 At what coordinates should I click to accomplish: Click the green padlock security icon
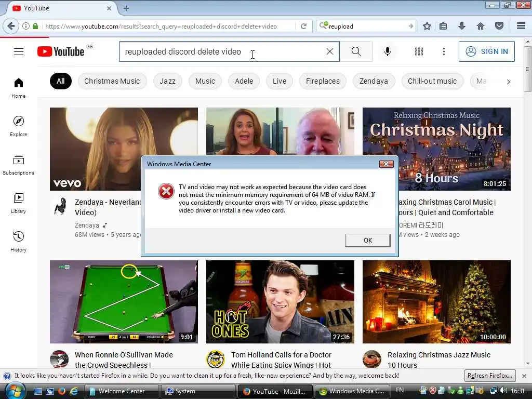pos(35,26)
